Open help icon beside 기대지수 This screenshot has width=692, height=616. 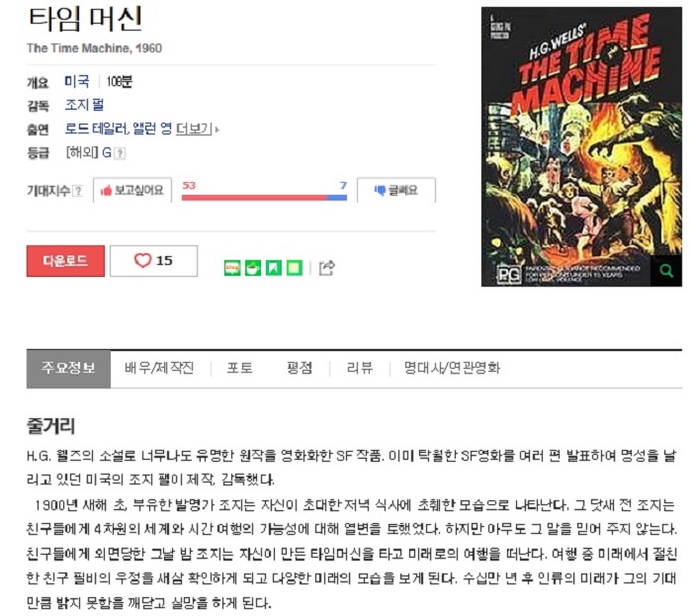pos(78,191)
